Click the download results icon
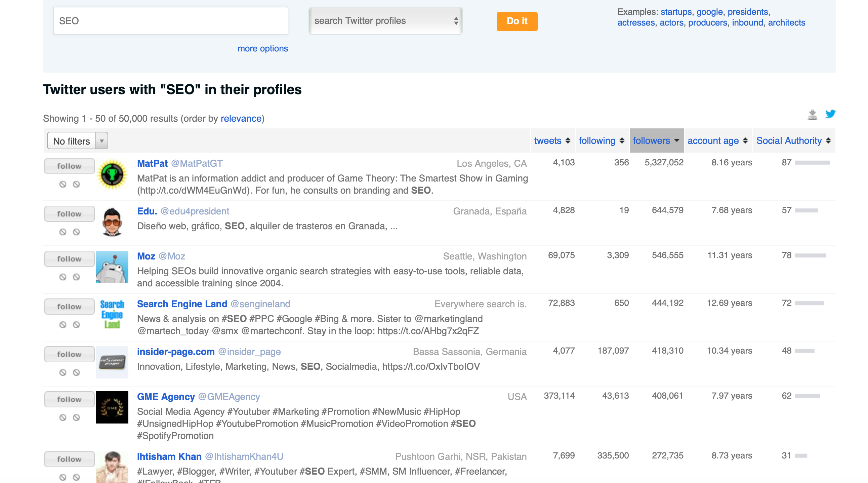This screenshot has width=868, height=483. 812,115
